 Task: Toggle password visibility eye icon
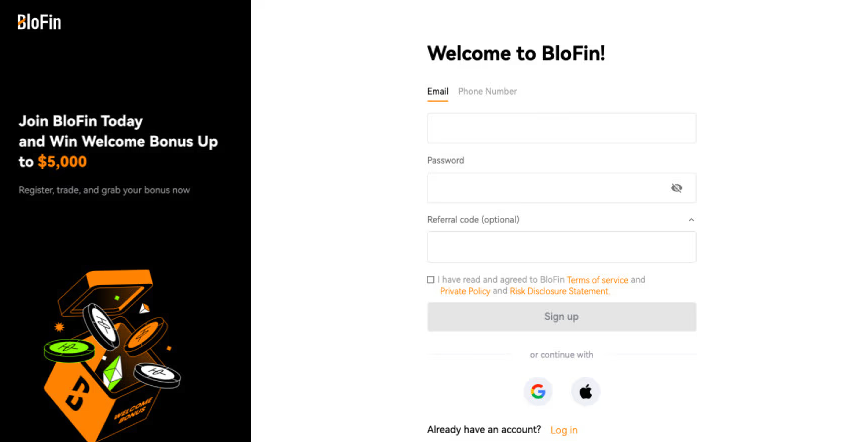(677, 188)
